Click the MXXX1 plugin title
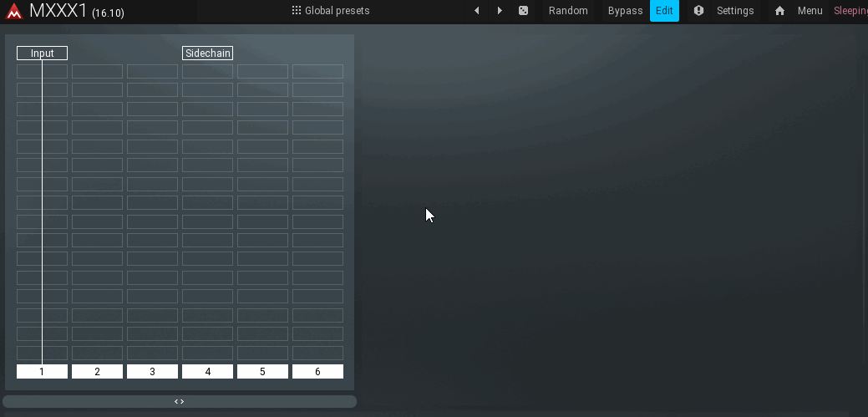Viewport: 868px width, 417px height. point(58,11)
